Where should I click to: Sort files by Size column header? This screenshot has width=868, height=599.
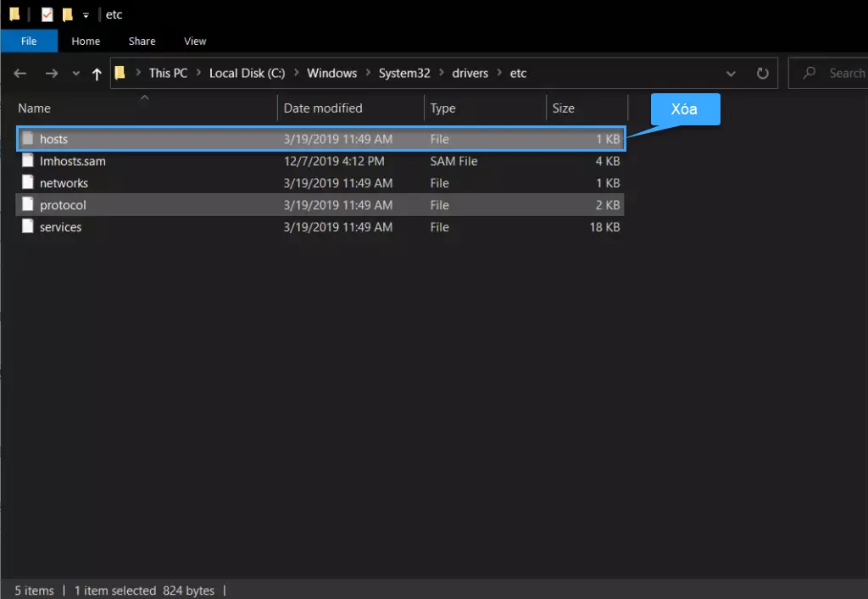pyautogui.click(x=563, y=108)
